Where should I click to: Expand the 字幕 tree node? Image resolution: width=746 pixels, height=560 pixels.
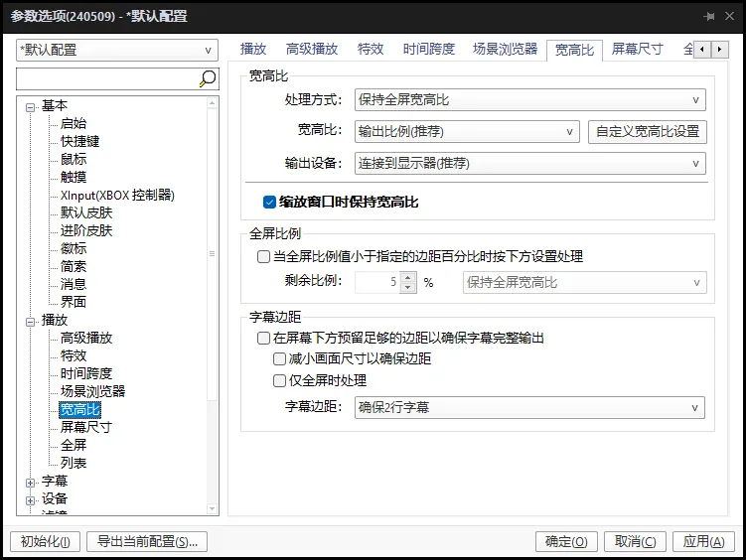pyautogui.click(x=30, y=483)
